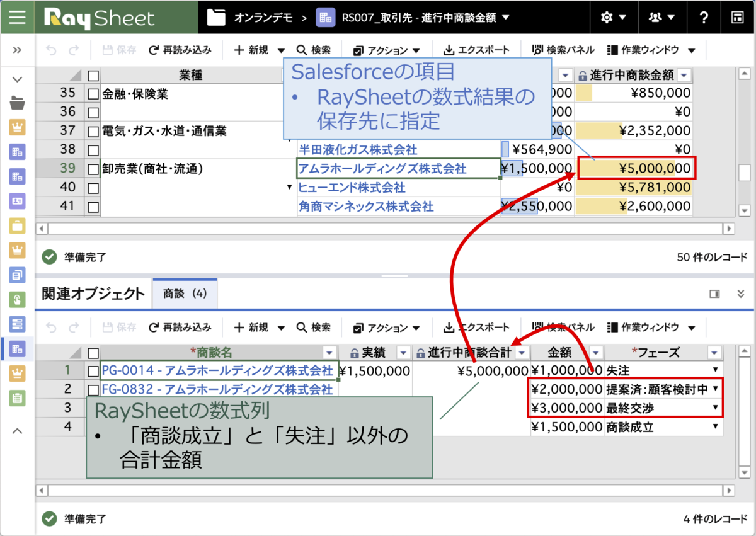This screenshot has height=536, width=756.
Task: Click the オンランデモ breadcrumb
Action: click(263, 18)
